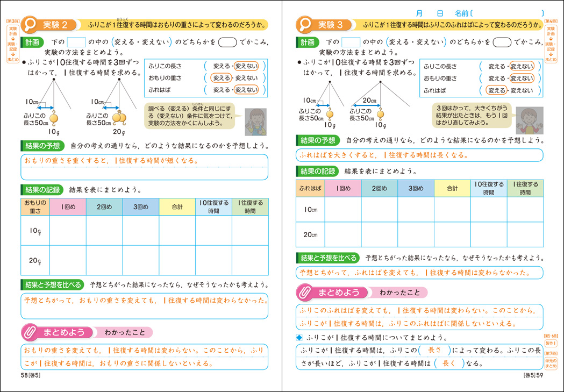Click the わかったこと label on page 59
Image resolution: width=564 pixels, height=392 pixels.
click(399, 293)
